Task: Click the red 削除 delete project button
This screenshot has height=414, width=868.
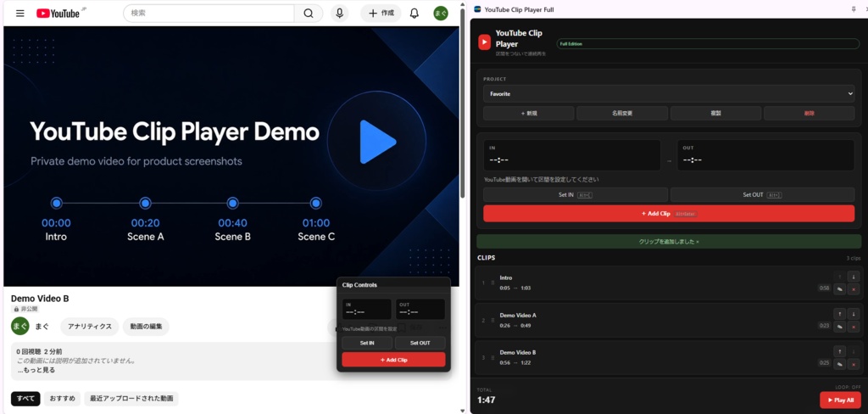Action: (x=810, y=113)
